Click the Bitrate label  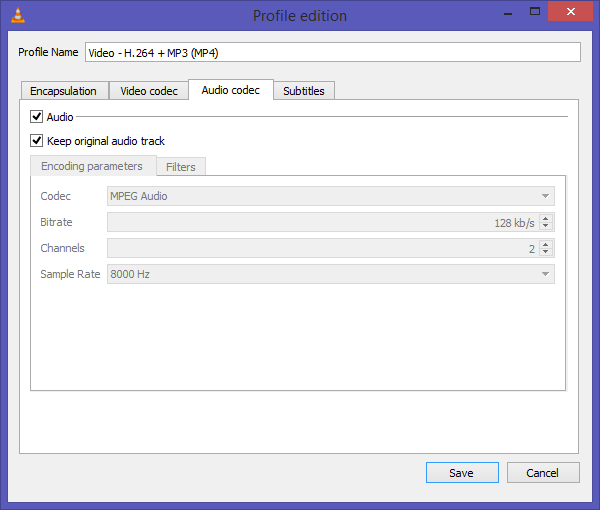[56, 222]
